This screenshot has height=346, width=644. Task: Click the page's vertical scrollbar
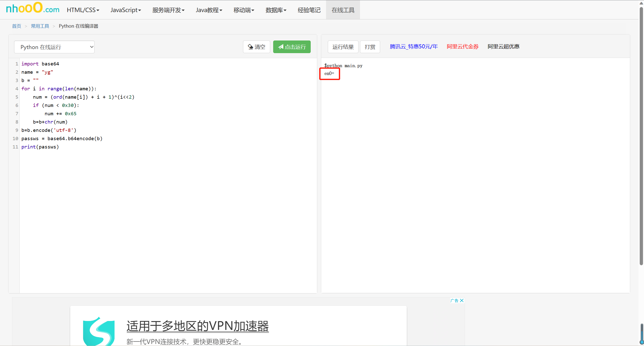641,136
